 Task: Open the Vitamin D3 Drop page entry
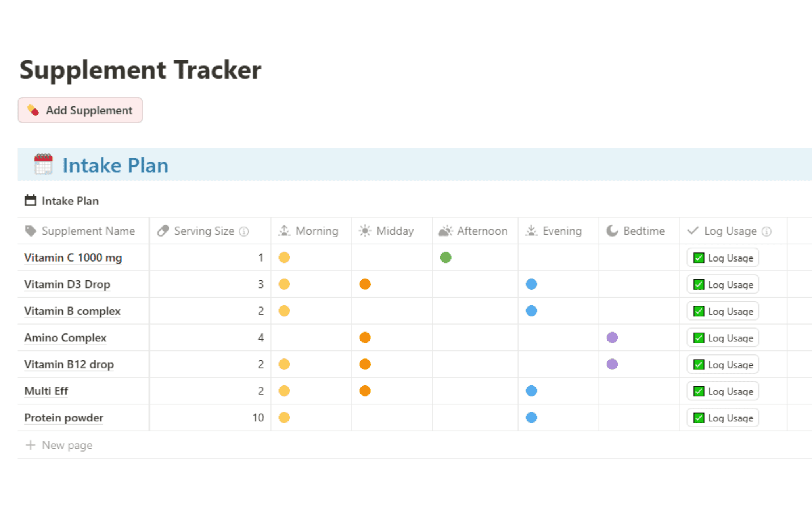(x=67, y=284)
